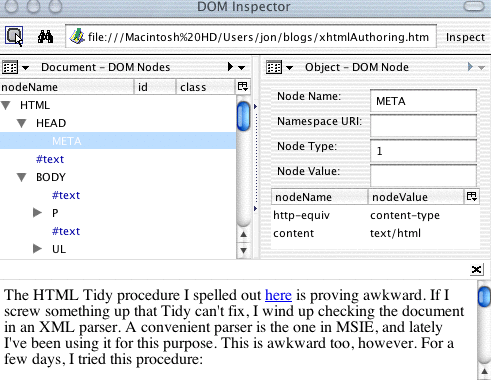Sort by the nodeName column in the tree

point(67,87)
